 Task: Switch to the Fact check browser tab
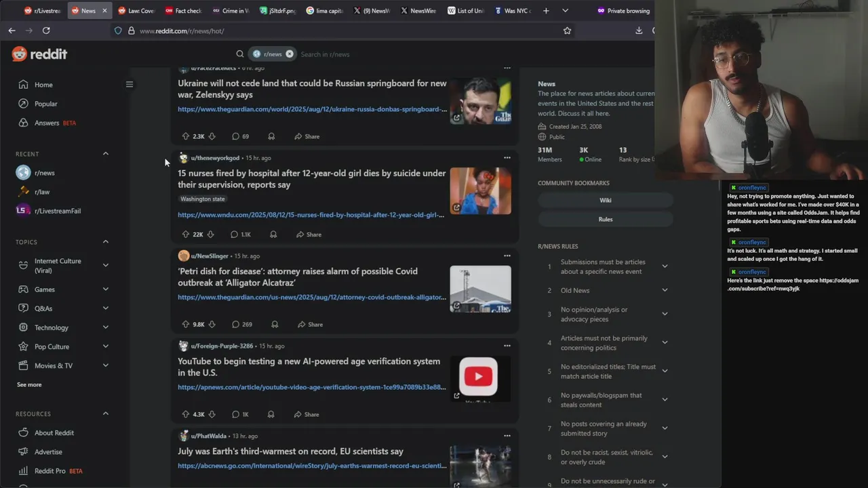[x=183, y=11]
